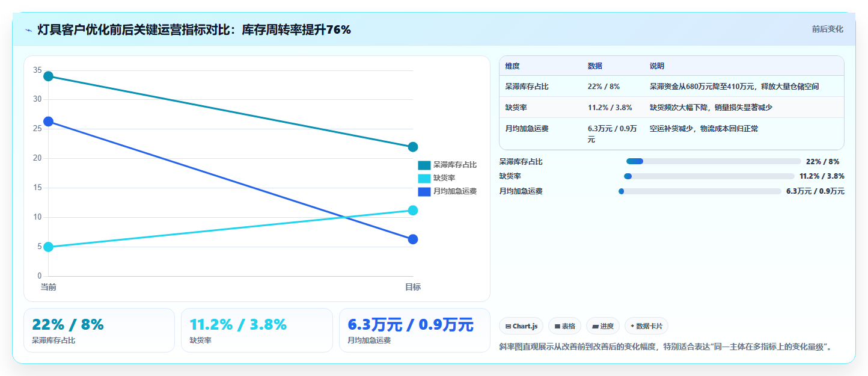Image resolution: width=868 pixels, height=376 pixels.
Task: Click the 呆滞库存占比 progress bar
Action: (x=714, y=161)
